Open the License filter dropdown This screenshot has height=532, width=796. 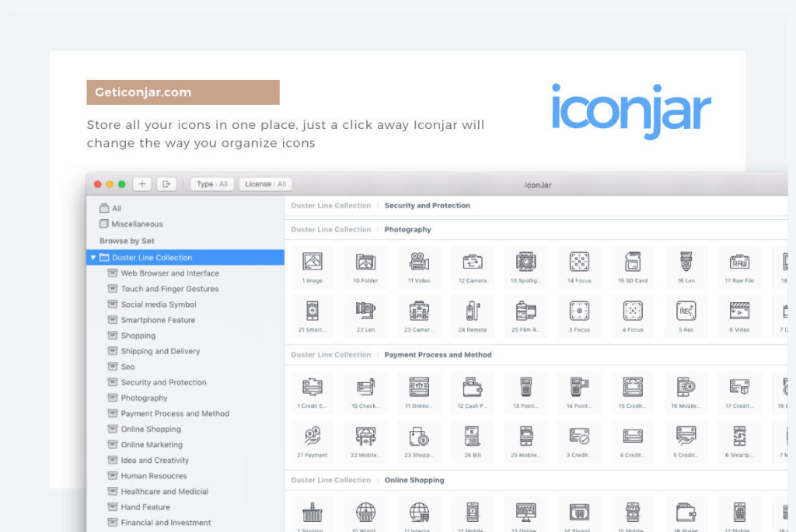[x=265, y=184]
